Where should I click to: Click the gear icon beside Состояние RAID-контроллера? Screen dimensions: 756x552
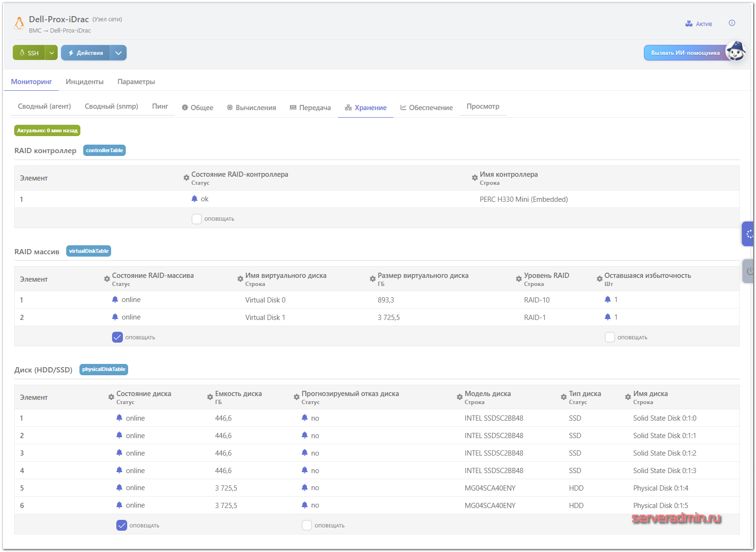tap(186, 178)
